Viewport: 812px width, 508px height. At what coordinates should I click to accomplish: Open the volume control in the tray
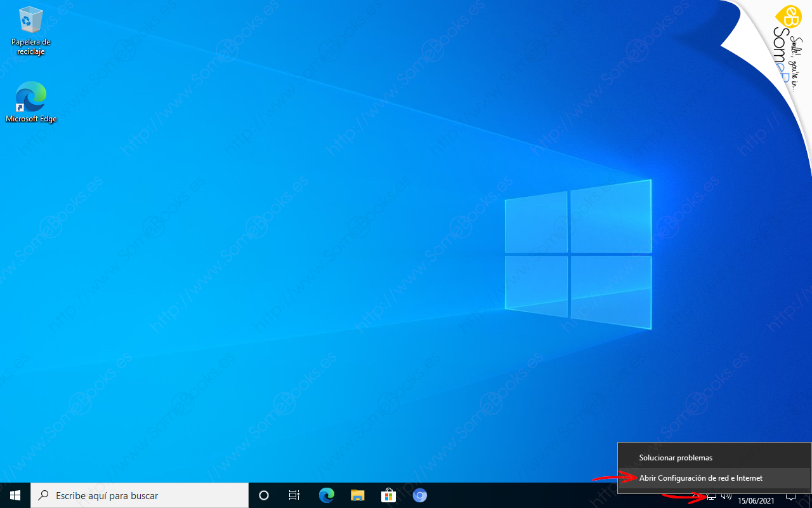coord(727,495)
